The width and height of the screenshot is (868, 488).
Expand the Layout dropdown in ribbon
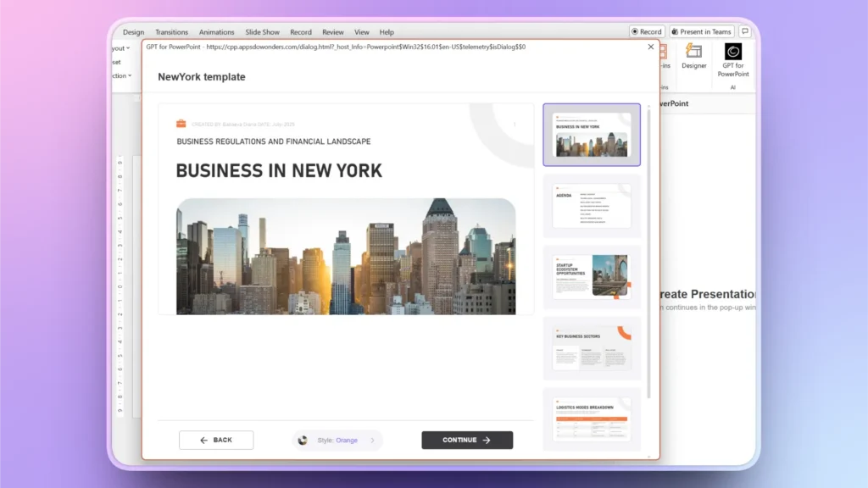coord(121,48)
